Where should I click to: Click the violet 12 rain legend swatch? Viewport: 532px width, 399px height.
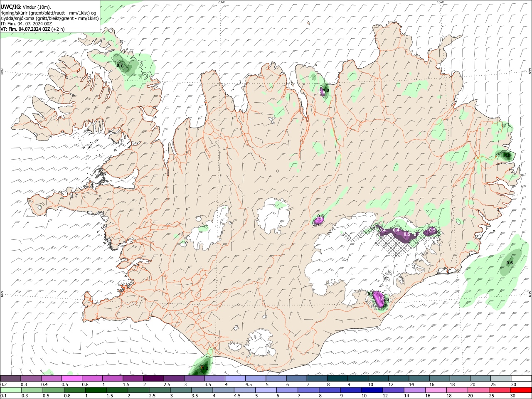click(x=393, y=390)
